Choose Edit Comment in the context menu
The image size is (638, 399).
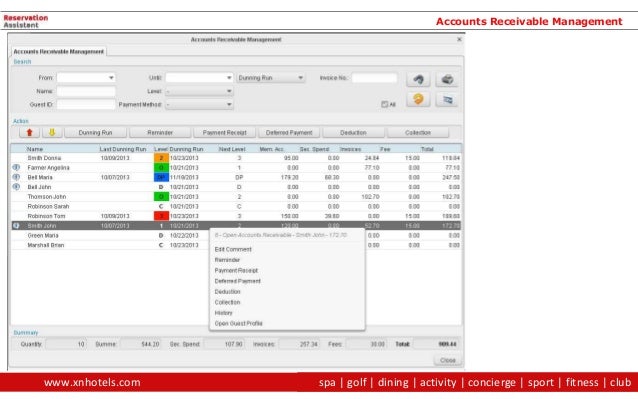233,249
